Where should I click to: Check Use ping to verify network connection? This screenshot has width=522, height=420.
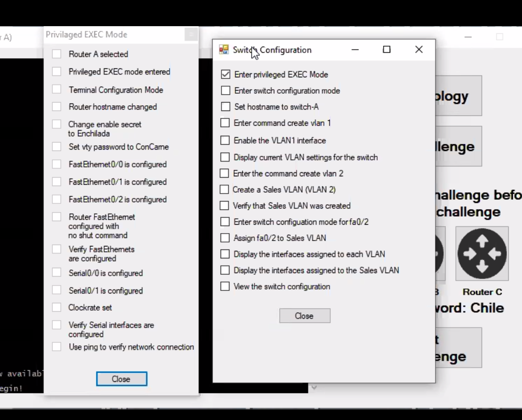pos(57,347)
